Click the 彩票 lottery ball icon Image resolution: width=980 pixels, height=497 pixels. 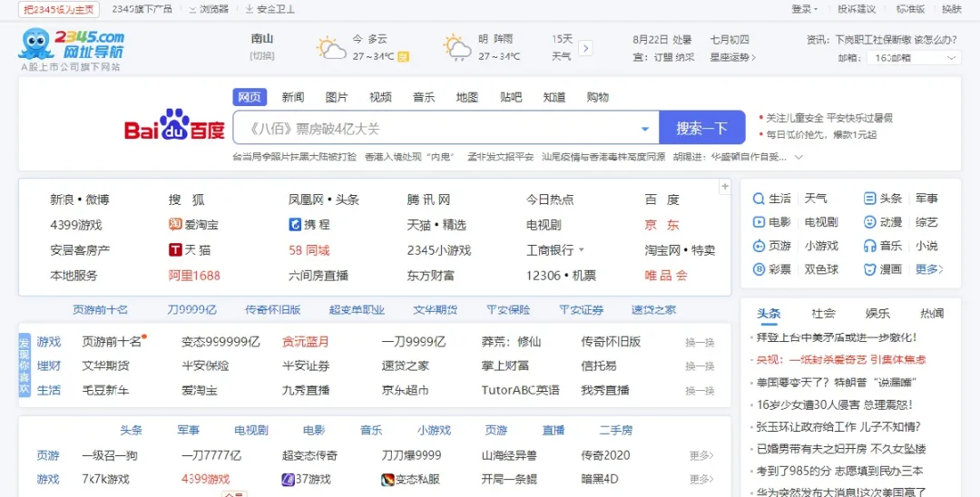pyautogui.click(x=759, y=269)
